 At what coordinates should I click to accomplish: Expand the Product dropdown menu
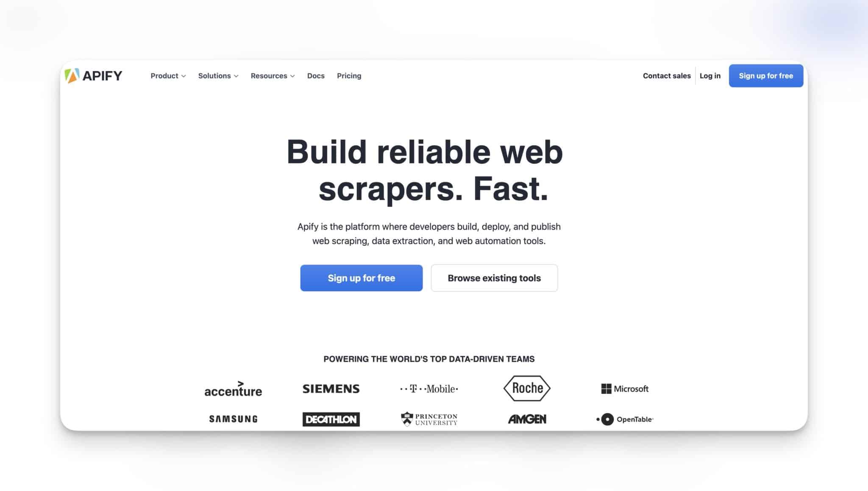167,76
